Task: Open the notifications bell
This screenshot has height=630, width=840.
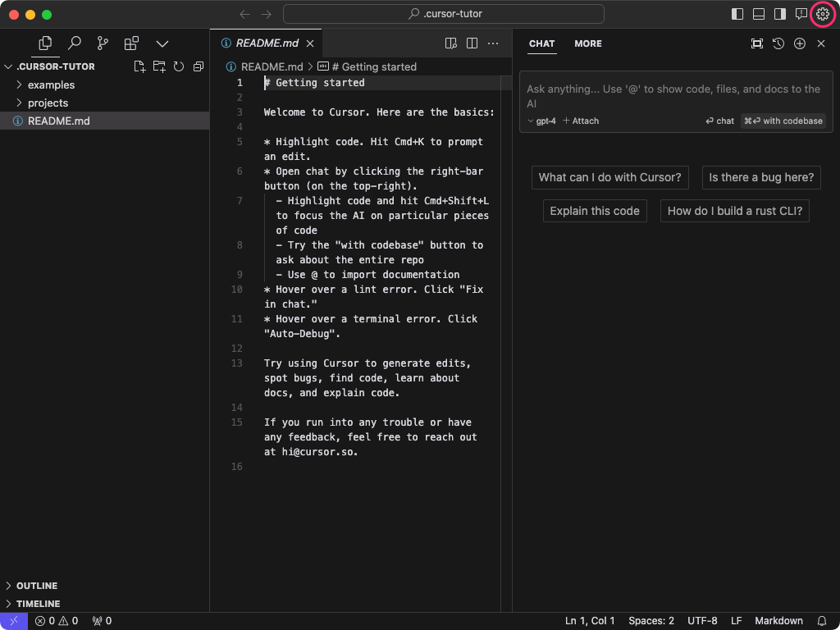Action: [x=822, y=621]
